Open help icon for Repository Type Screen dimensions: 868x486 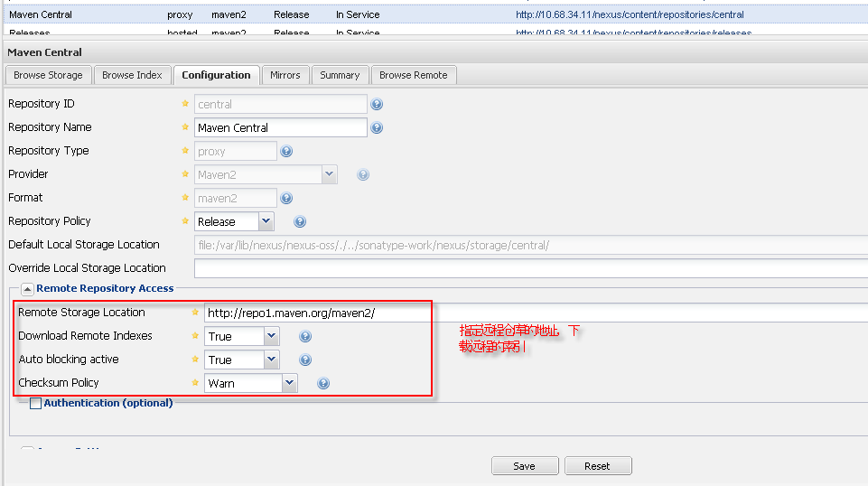pos(286,151)
